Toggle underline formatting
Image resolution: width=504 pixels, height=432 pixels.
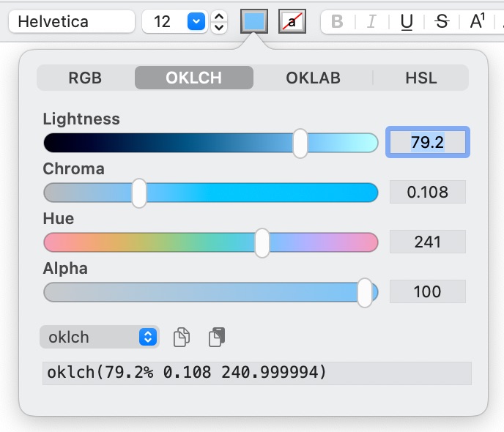pos(407,22)
